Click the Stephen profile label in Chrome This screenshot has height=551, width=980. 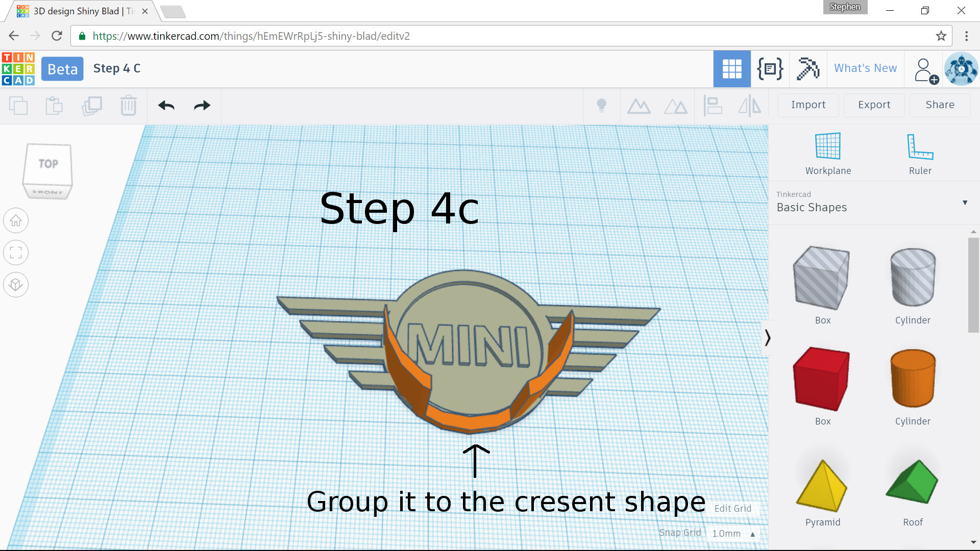[845, 7]
